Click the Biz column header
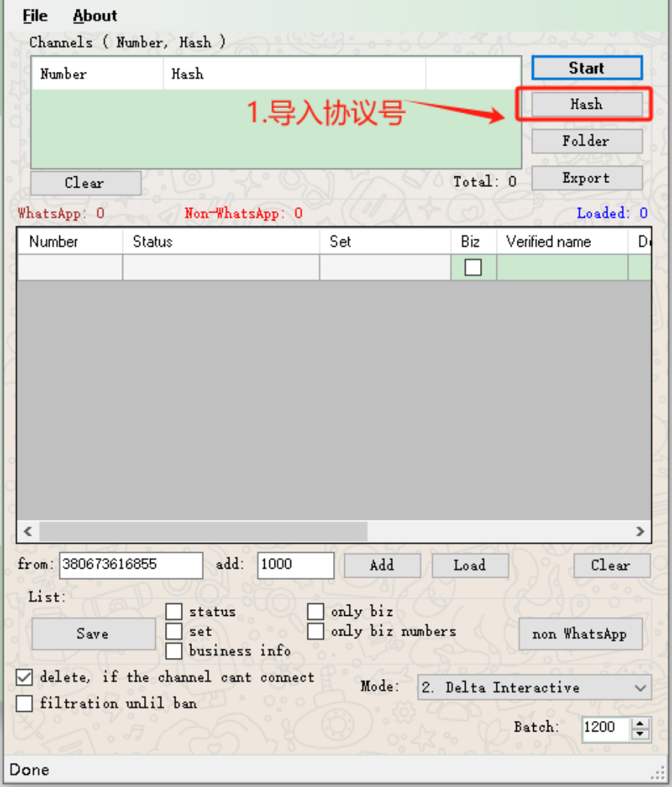Viewport: 672px width, 787px height. coord(474,242)
